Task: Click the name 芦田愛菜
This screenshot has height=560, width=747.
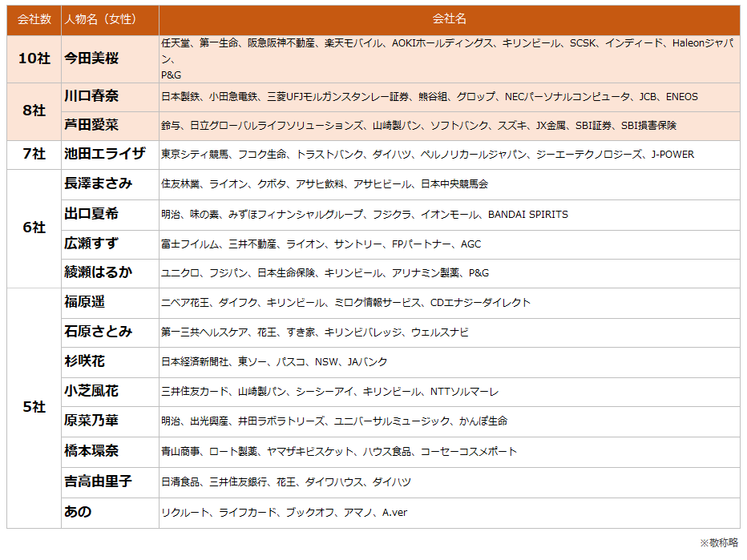Action: coord(91,125)
